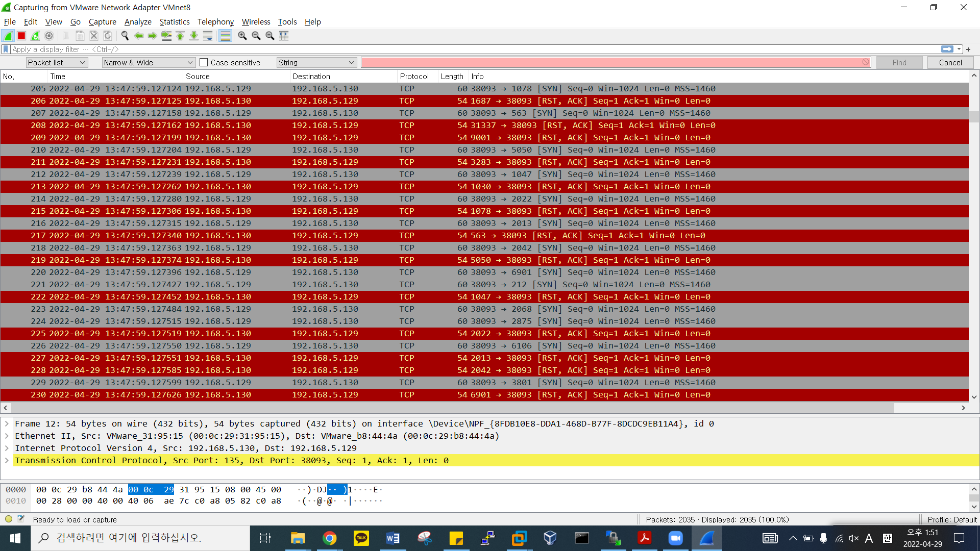Enable the Case sensitive checkbox

[x=204, y=62]
